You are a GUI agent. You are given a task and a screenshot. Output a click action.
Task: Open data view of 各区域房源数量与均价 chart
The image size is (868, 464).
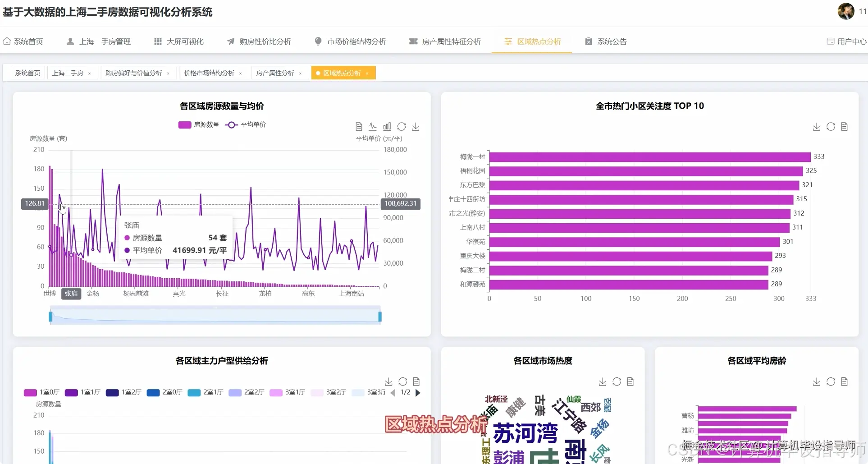point(359,126)
